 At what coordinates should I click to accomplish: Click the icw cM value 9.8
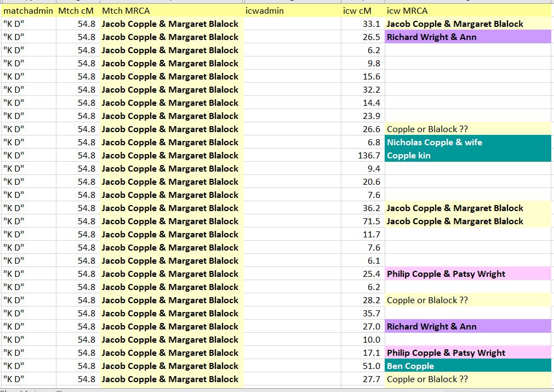pyautogui.click(x=362, y=64)
